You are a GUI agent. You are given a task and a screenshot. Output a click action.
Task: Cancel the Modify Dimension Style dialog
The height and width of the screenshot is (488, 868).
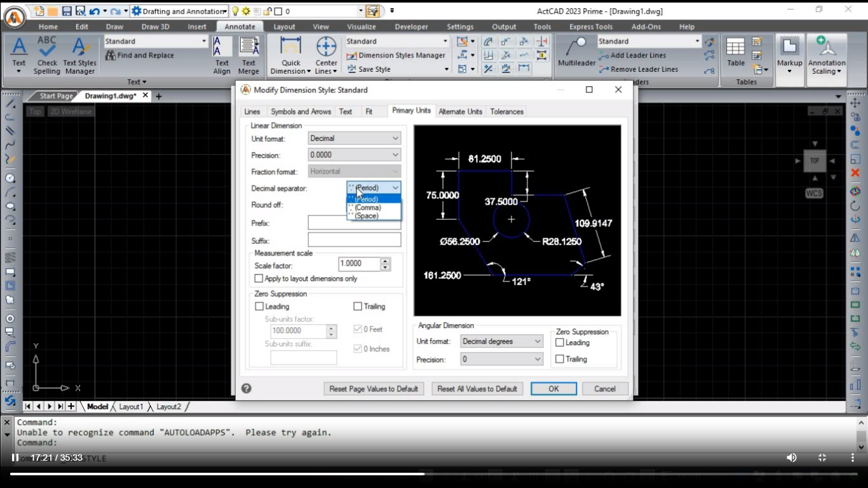click(605, 389)
